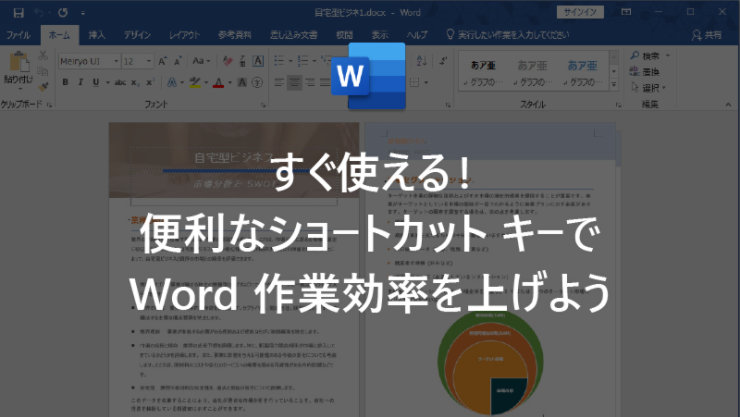Open the 選択 dropdown in Editing group
The image size is (740, 417).
(649, 88)
